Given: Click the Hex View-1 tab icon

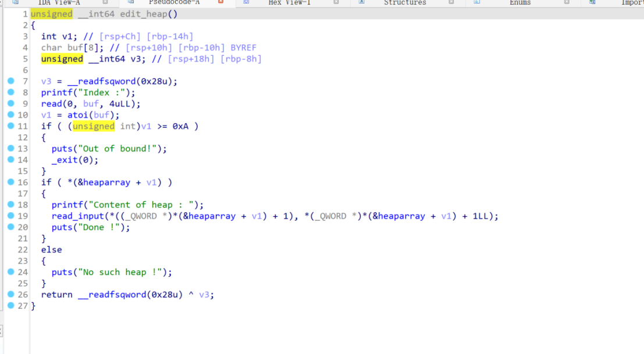Looking at the screenshot, I should pos(246,2).
